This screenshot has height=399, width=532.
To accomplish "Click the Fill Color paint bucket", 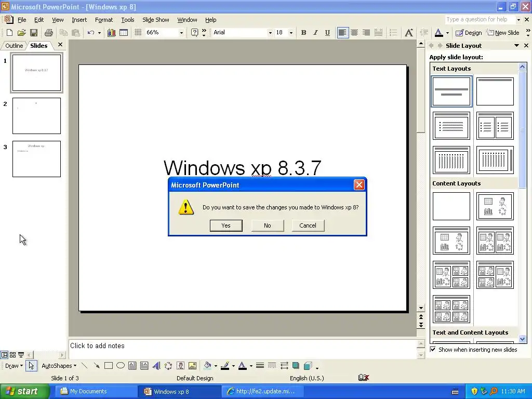I will pos(208,366).
